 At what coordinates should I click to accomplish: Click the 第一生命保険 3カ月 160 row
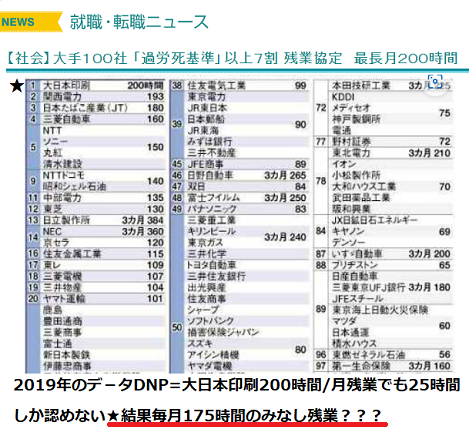(383, 366)
